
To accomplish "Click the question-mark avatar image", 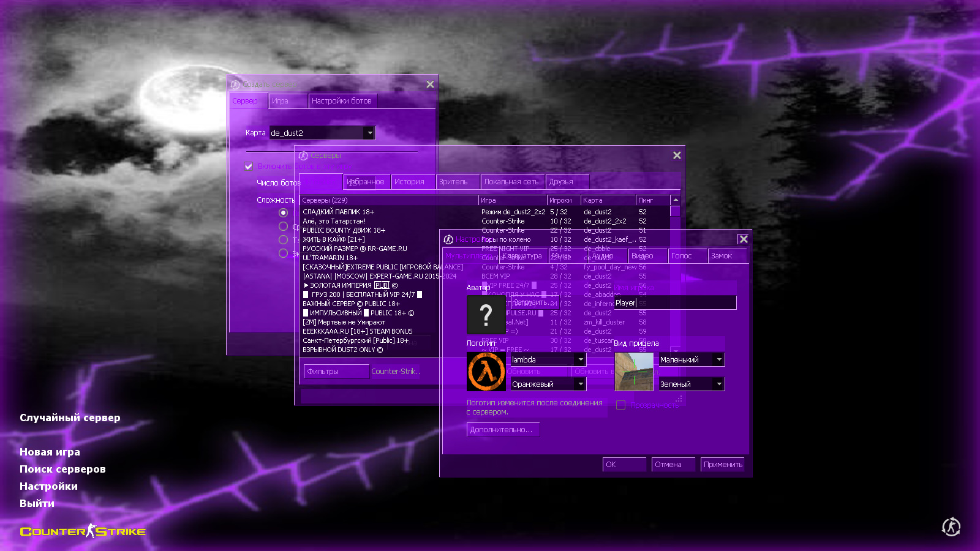I will [486, 315].
